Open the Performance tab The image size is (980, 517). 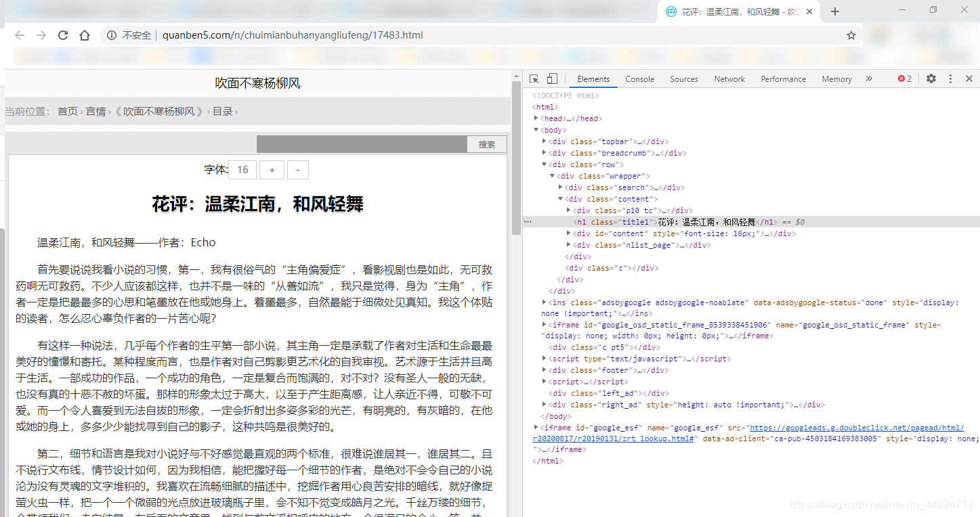pos(783,79)
